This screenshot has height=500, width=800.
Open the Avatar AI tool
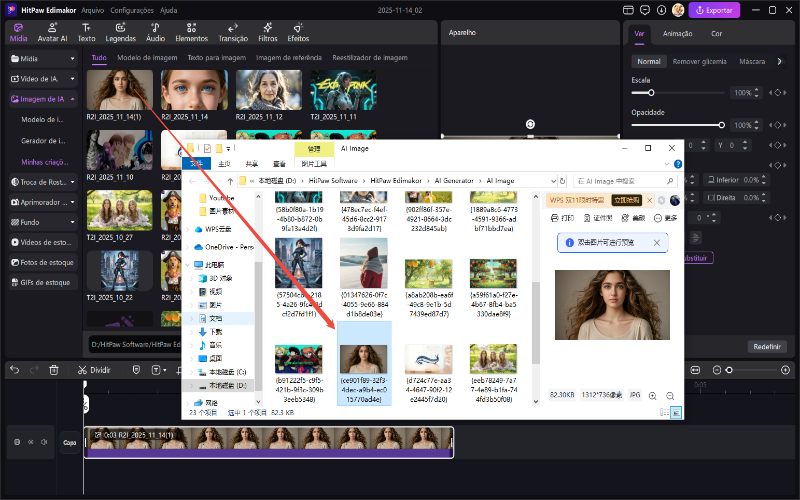(x=52, y=30)
